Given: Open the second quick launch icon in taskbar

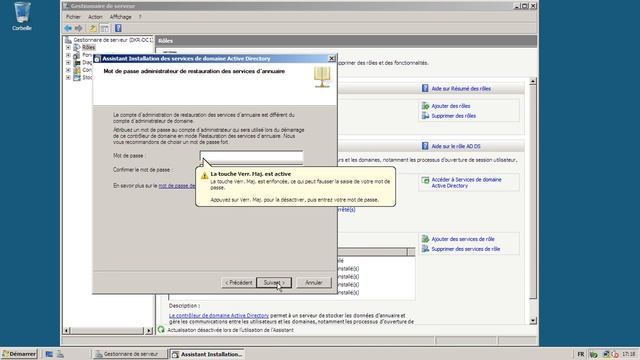Looking at the screenshot, I should [x=60, y=354].
